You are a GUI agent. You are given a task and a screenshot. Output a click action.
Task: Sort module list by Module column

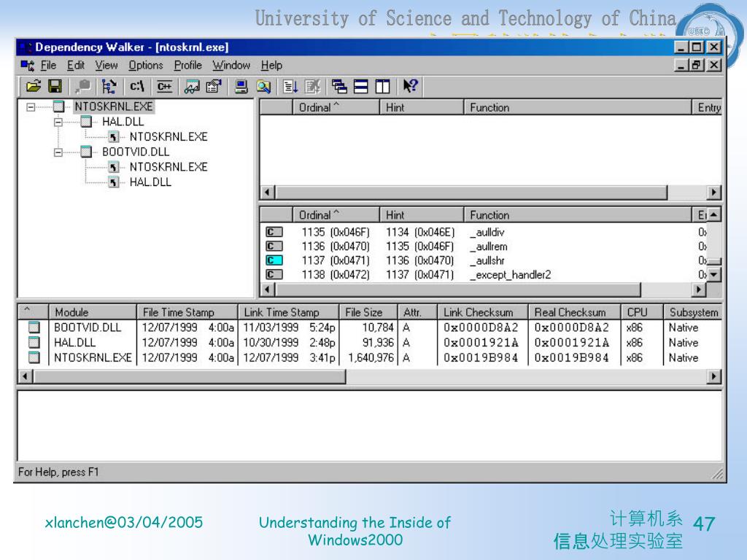[x=93, y=312]
